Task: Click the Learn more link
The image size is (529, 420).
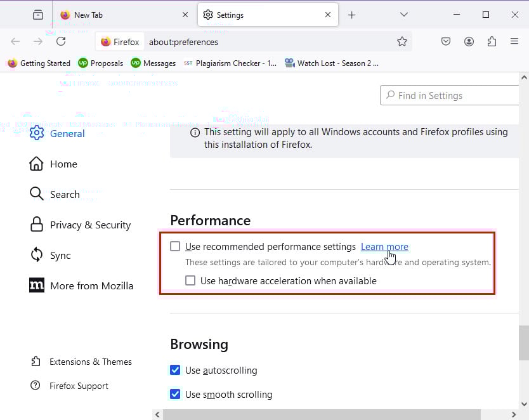Action: [384, 246]
